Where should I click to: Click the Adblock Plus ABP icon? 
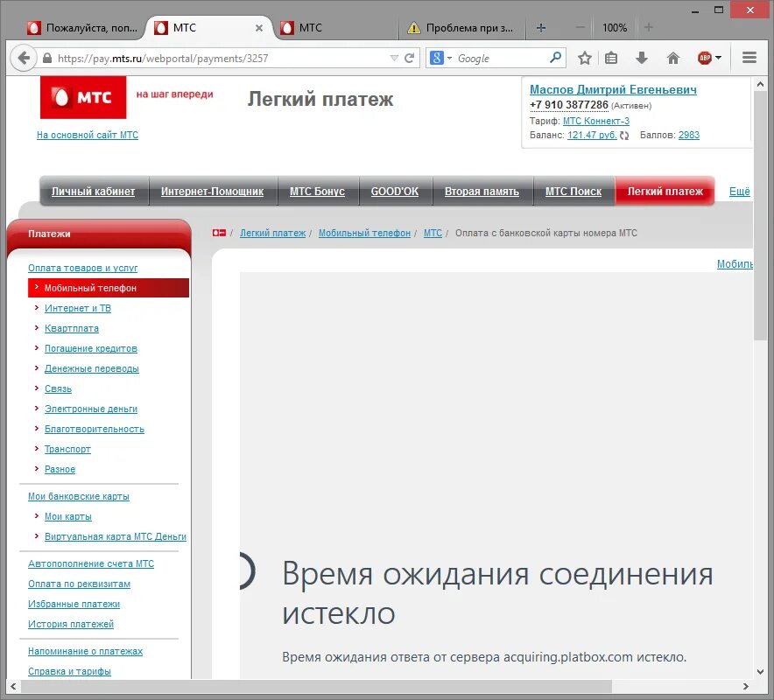[x=705, y=59]
